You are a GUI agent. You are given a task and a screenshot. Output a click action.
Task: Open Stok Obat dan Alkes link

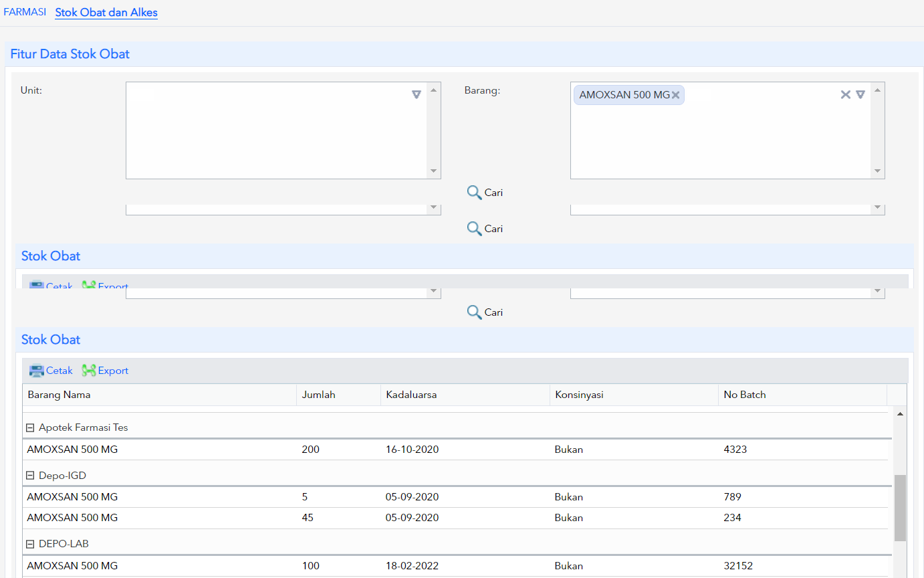tap(106, 12)
